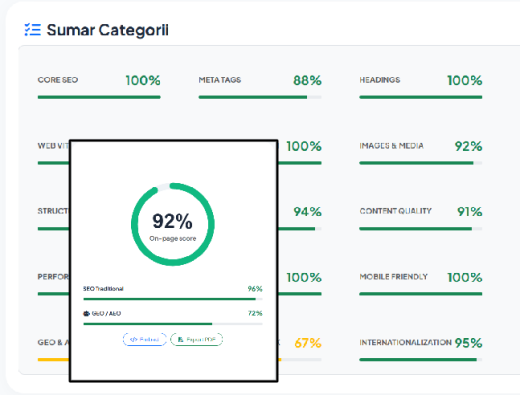The width and height of the screenshot is (520, 395).
Task: Select the CONTENT QUALITY label
Action: (395, 211)
